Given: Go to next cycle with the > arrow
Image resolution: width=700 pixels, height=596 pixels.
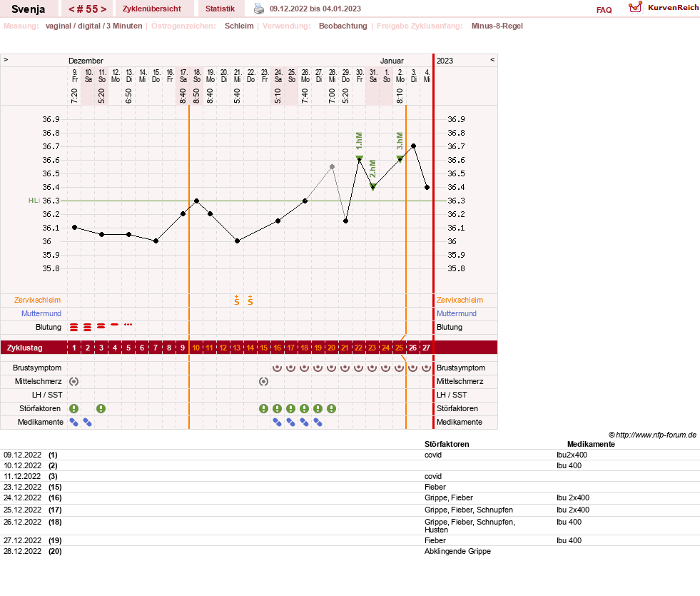Looking at the screenshot, I should [x=103, y=9].
